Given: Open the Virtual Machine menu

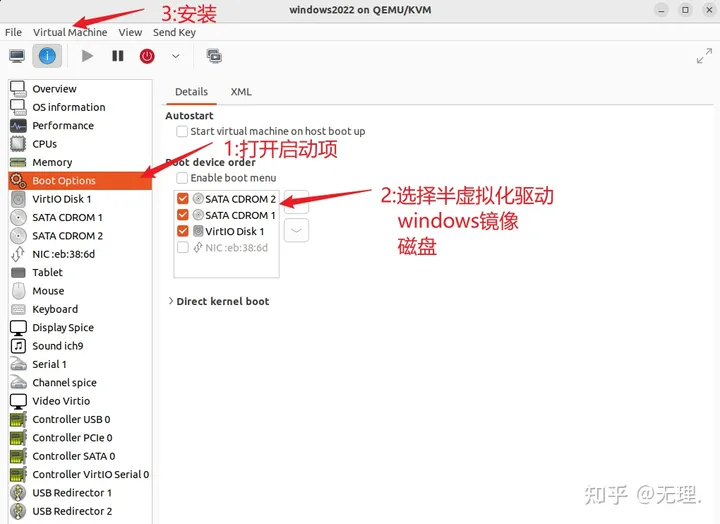Looking at the screenshot, I should click(x=70, y=32).
